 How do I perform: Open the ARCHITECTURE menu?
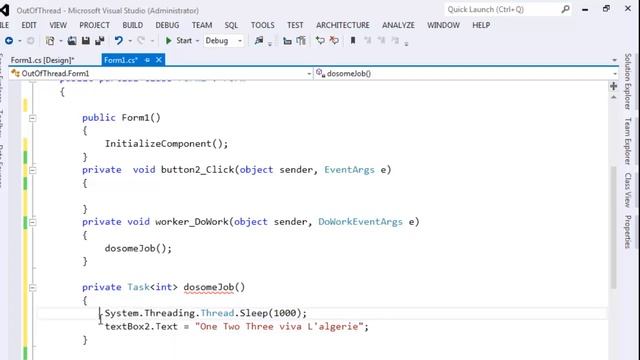(342, 25)
